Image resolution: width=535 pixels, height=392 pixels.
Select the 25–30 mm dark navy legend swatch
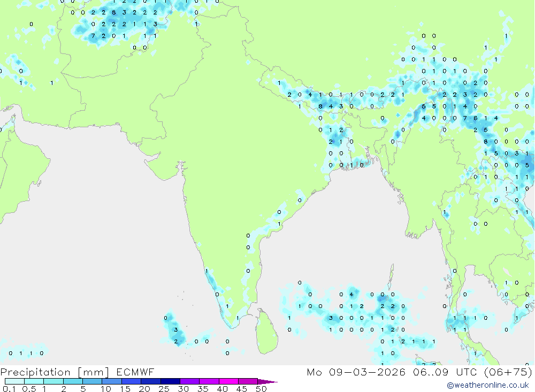point(170,381)
